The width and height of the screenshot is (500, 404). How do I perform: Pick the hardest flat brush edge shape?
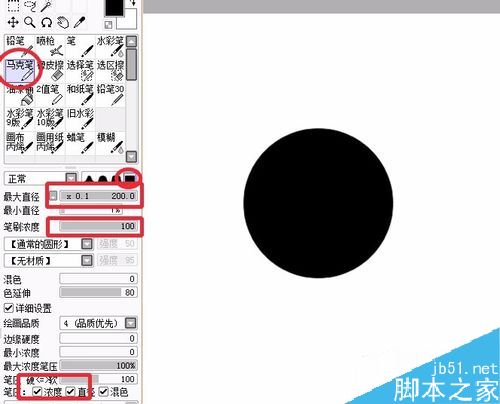pyautogui.click(x=130, y=179)
